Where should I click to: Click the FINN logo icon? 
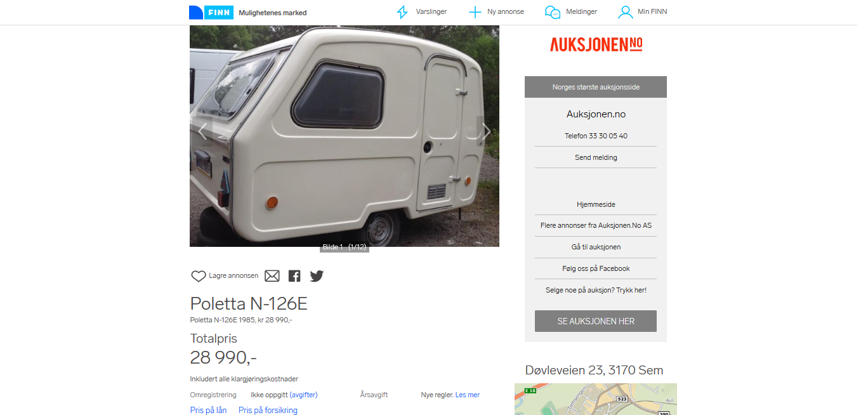(211, 12)
